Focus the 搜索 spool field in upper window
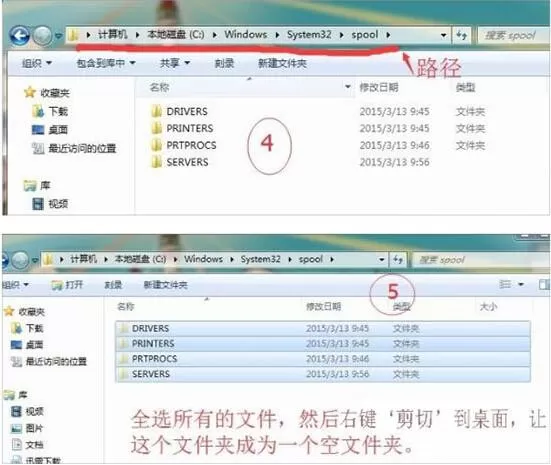This screenshot has height=465, width=551. pyautogui.click(x=514, y=35)
